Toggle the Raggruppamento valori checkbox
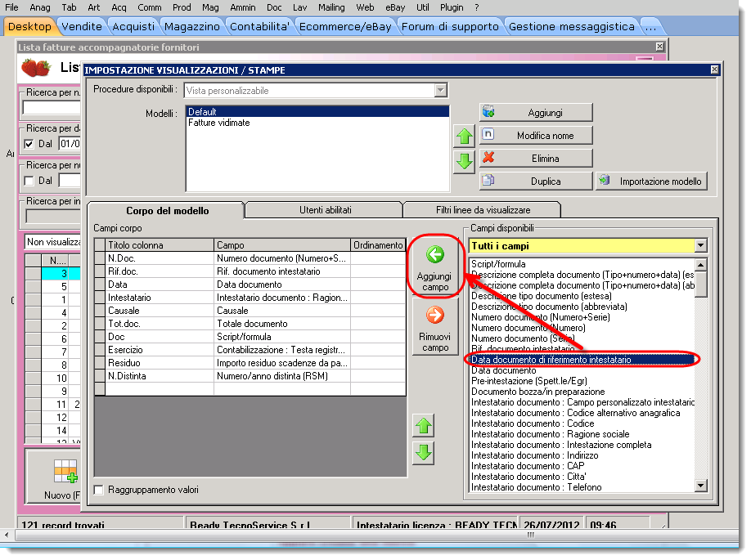The height and width of the screenshot is (560, 751). (x=99, y=490)
